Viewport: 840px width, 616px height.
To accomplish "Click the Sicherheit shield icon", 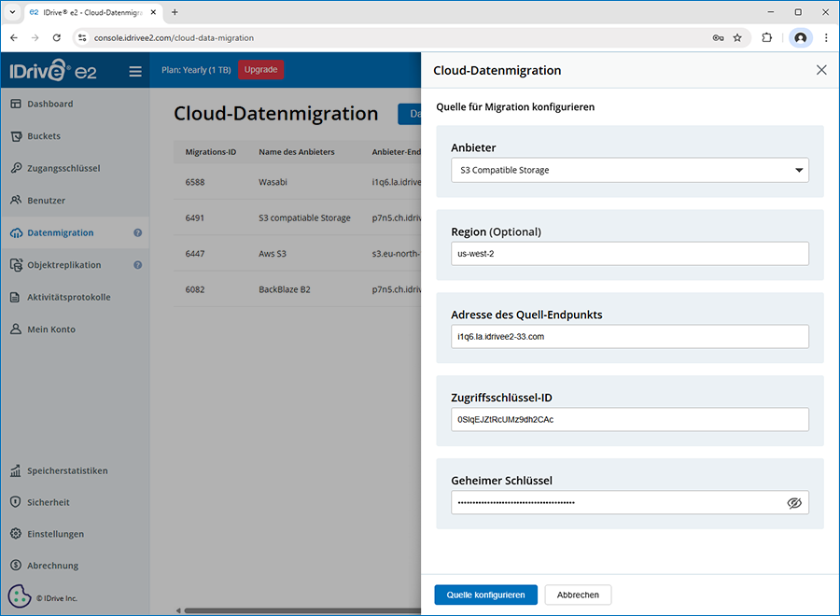I will pyautogui.click(x=16, y=502).
